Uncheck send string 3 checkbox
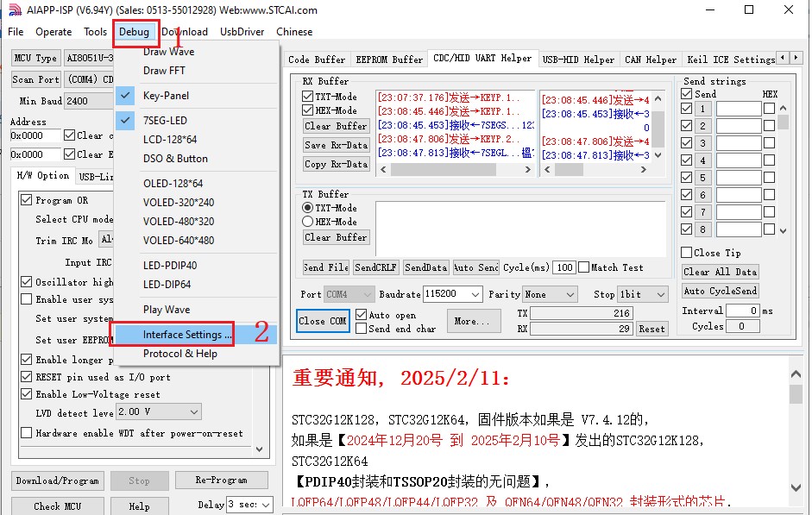This screenshot has height=515, width=812. [686, 143]
